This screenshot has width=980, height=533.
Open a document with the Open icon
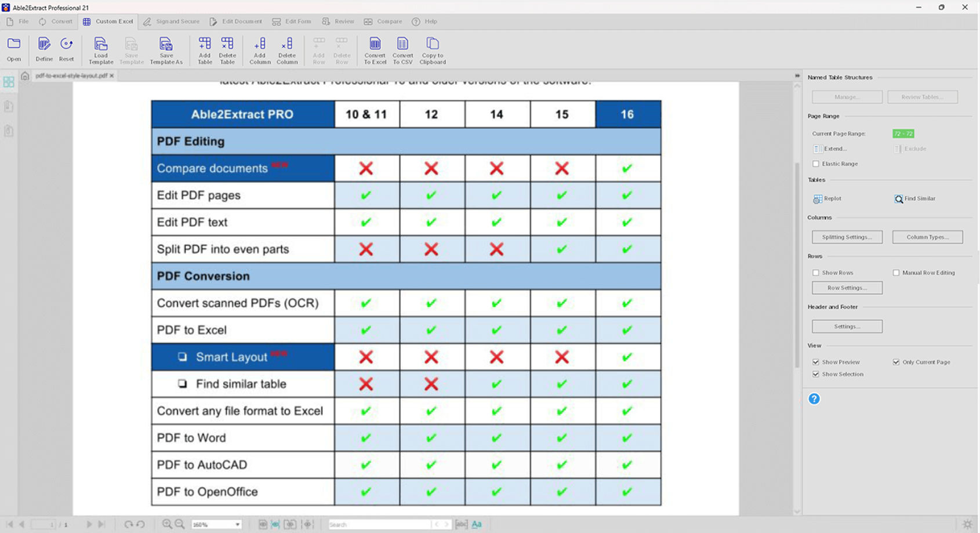(x=13, y=49)
